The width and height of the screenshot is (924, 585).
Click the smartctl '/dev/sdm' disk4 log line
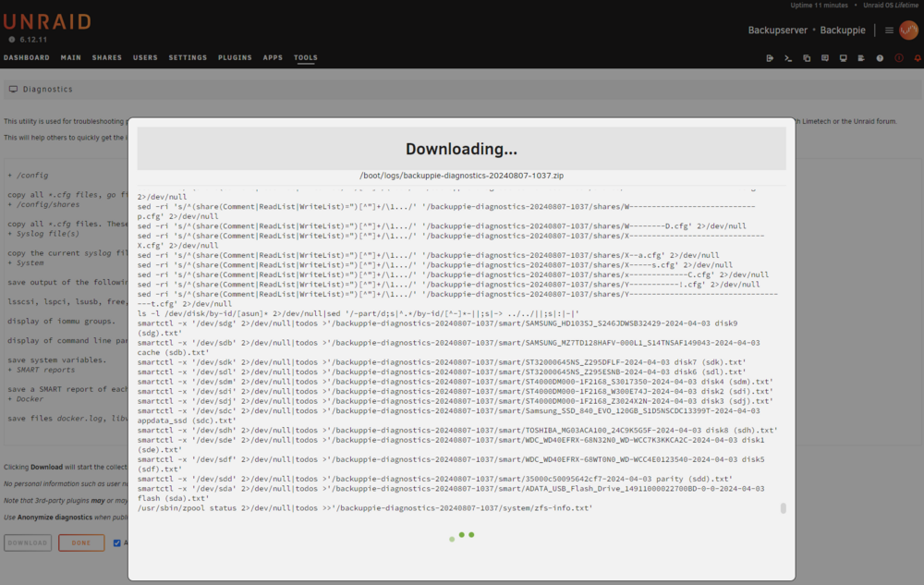point(455,382)
